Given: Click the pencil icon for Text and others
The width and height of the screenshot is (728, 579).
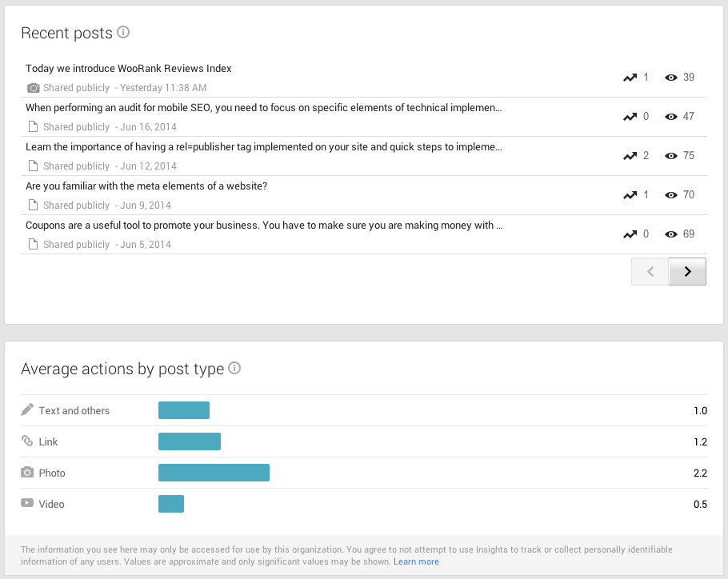Looking at the screenshot, I should (26, 409).
